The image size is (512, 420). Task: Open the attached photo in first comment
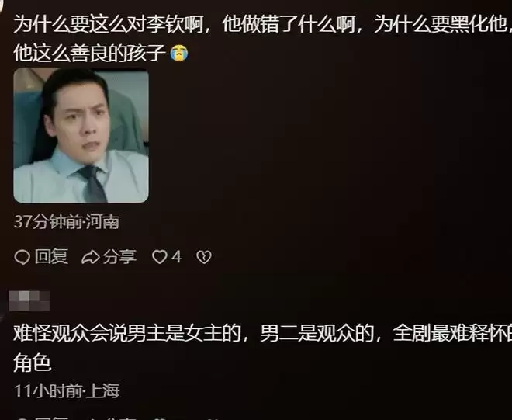pyautogui.click(x=81, y=135)
